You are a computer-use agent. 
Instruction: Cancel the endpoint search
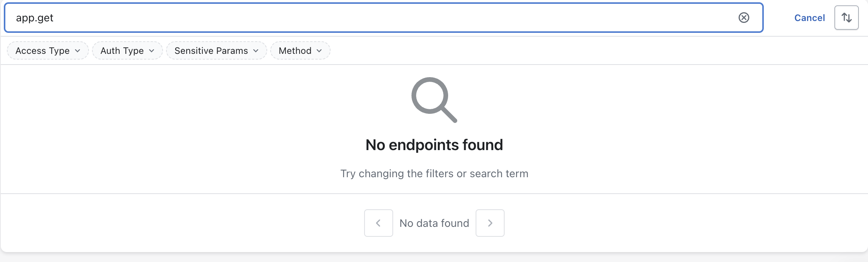click(x=809, y=18)
